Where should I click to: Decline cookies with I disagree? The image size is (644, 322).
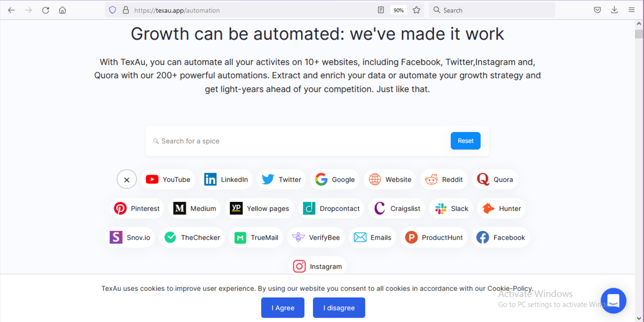coord(339,308)
